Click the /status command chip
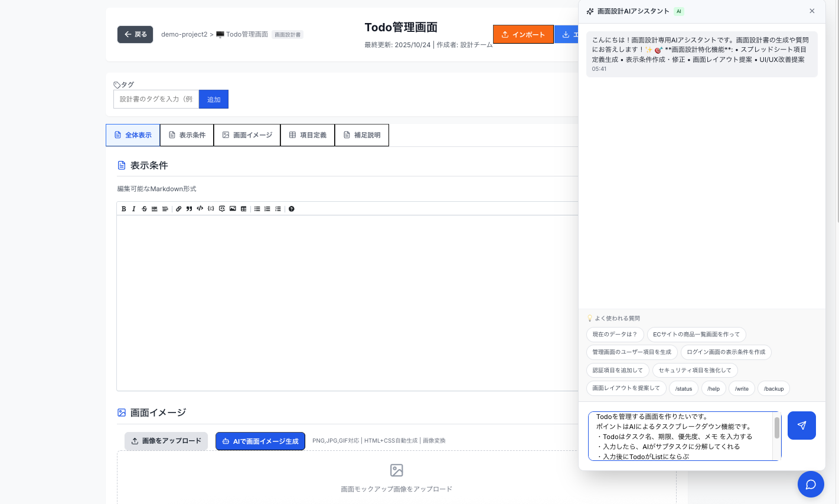This screenshot has width=839, height=504. click(x=684, y=389)
